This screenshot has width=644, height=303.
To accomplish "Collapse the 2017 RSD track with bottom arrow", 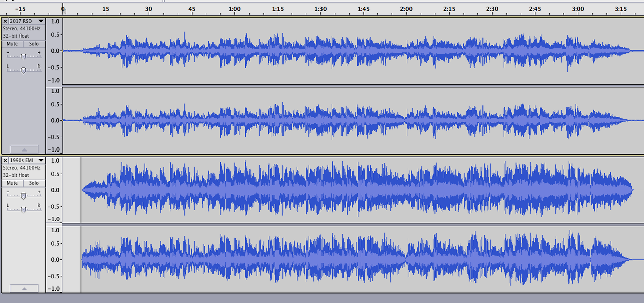I will click(23, 149).
